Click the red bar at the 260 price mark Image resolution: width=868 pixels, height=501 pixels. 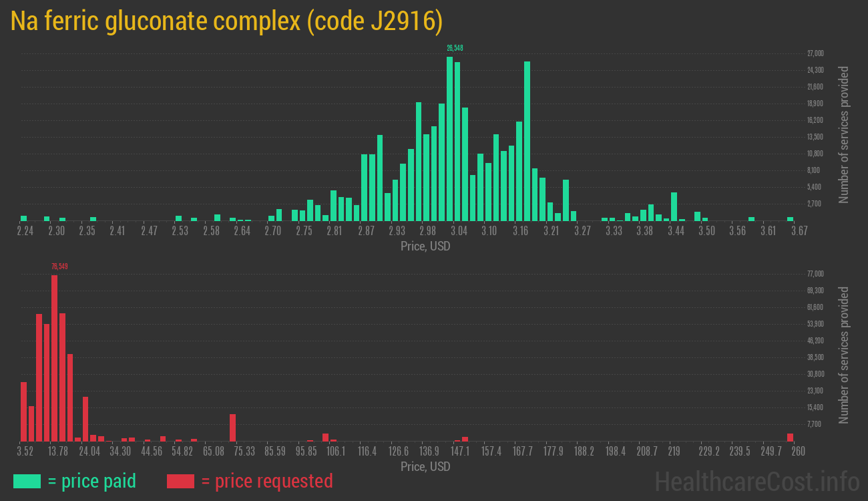click(790, 437)
